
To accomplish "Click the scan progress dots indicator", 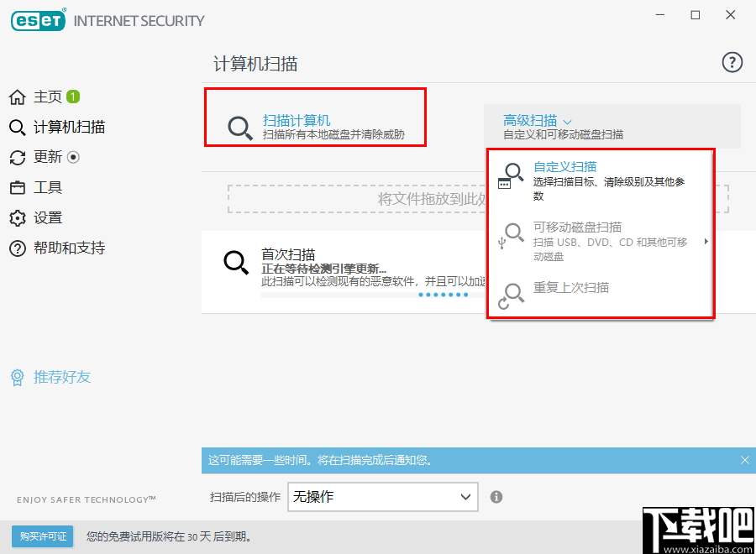I will [x=444, y=295].
